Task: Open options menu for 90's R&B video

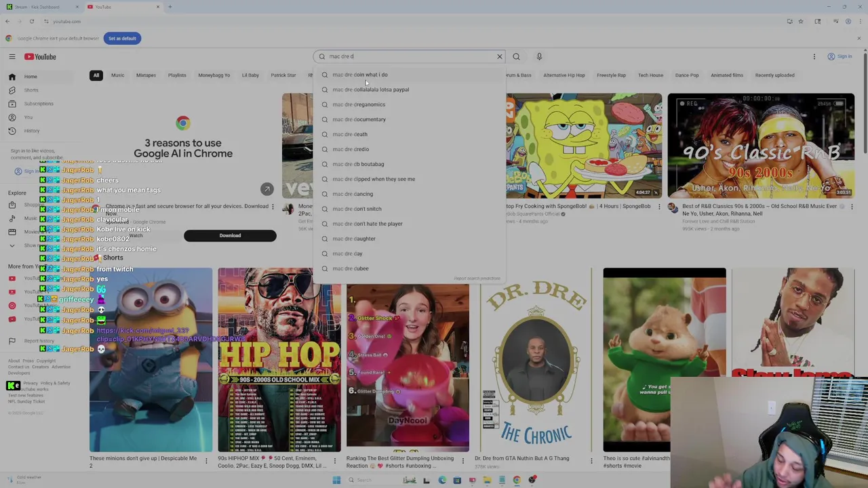Action: (x=852, y=207)
